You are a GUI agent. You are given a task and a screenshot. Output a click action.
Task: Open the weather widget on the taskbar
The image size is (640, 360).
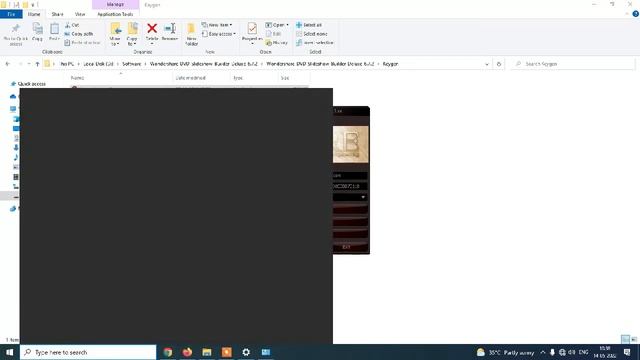click(505, 352)
